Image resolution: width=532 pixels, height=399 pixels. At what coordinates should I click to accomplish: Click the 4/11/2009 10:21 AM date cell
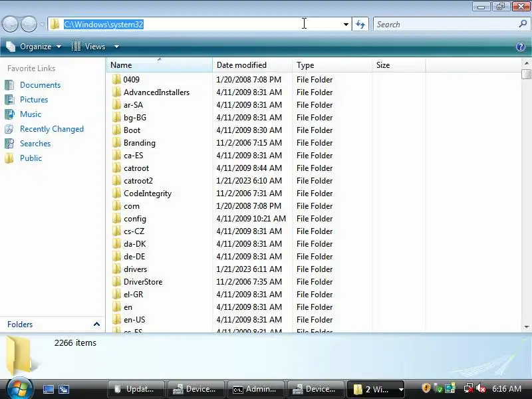point(251,219)
